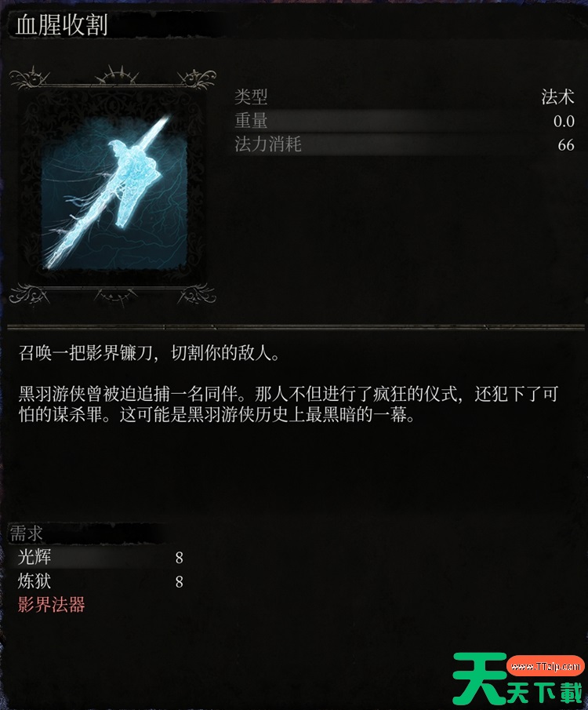This screenshot has width=588, height=710.
Task: Click the green 天 logo icon
Action: click(x=479, y=678)
